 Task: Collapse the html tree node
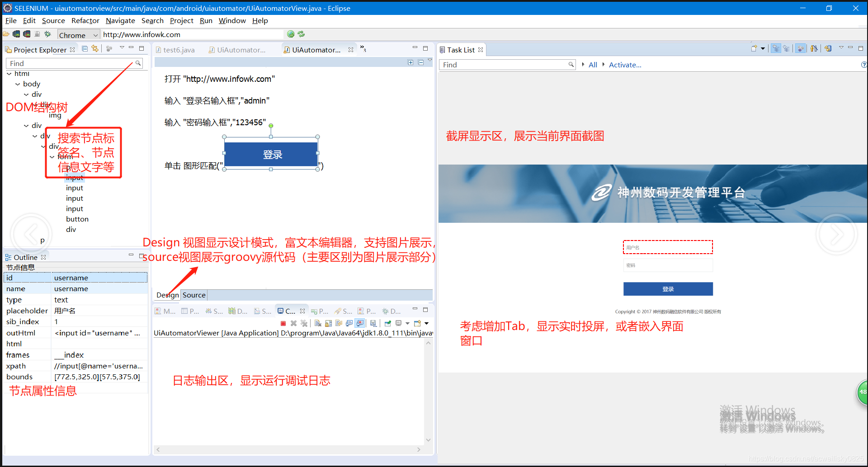click(9, 74)
